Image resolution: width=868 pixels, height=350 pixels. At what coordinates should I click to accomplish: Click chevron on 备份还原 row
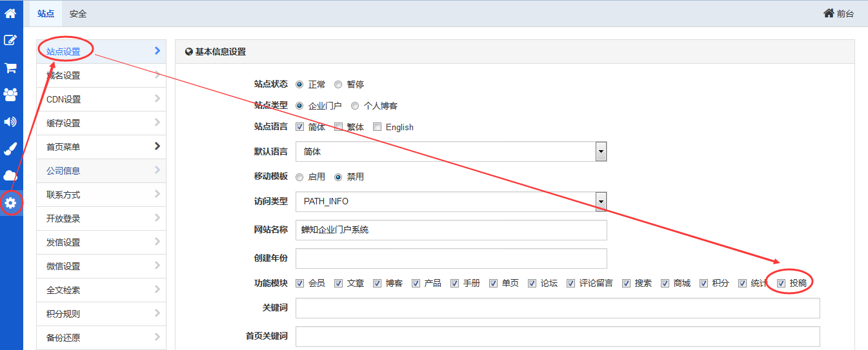pos(157,337)
